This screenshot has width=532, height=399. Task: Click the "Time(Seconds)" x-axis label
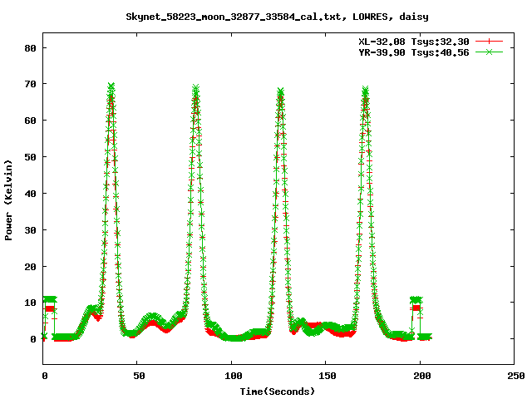(277, 392)
